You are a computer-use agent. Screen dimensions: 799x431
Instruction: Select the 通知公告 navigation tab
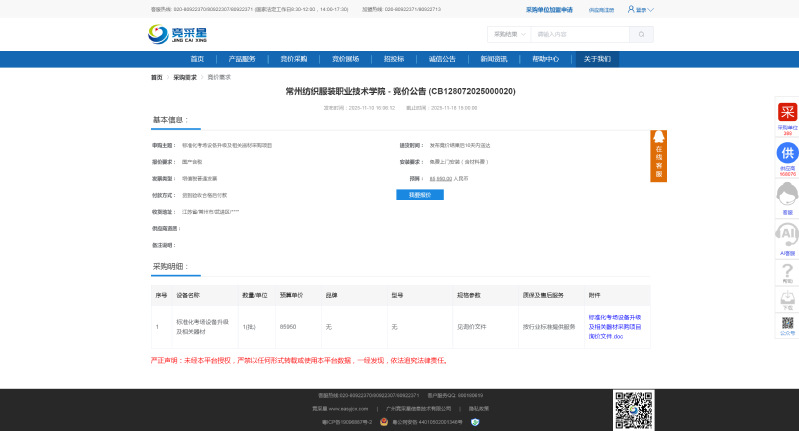441,59
